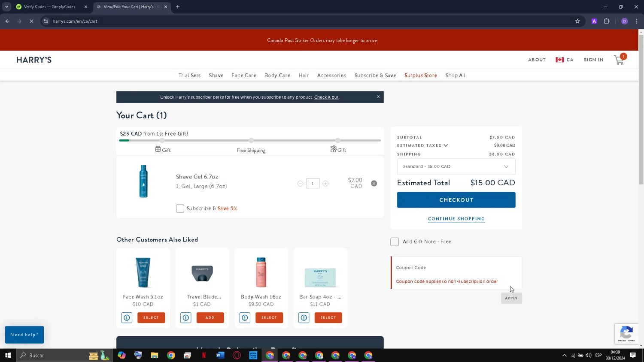Open Shop All page
Screen dimensions: 644x362
click(x=455, y=75)
